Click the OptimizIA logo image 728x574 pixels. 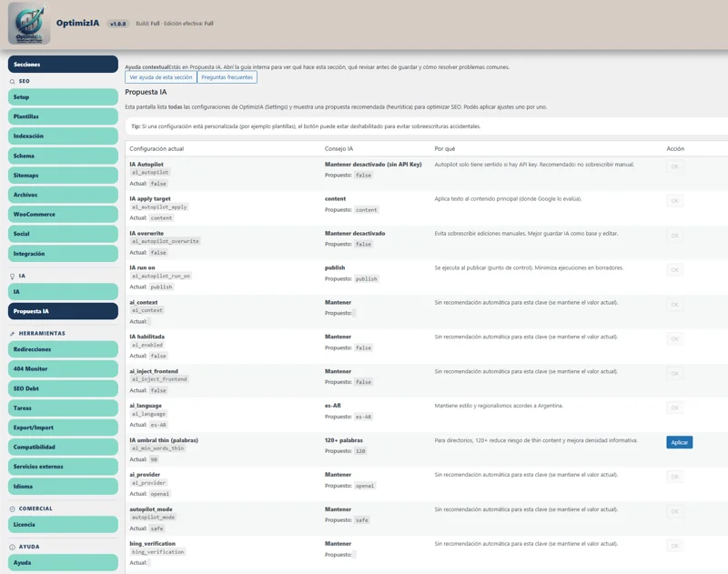(x=29, y=24)
